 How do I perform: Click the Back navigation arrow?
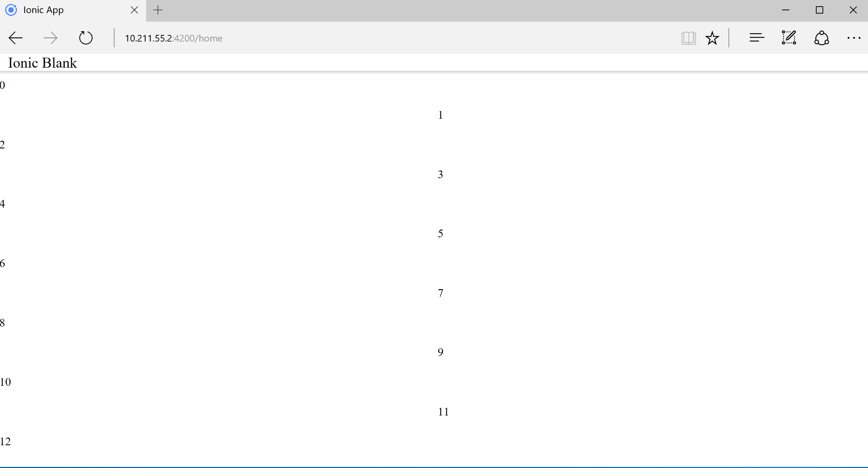click(x=15, y=38)
